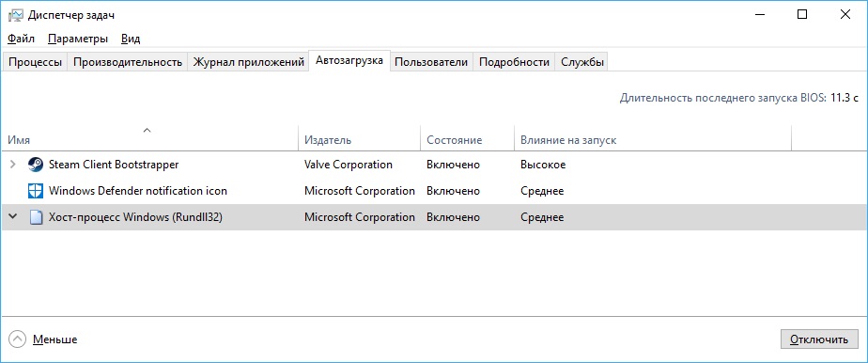Switch to the Процессы tab

coord(35,62)
